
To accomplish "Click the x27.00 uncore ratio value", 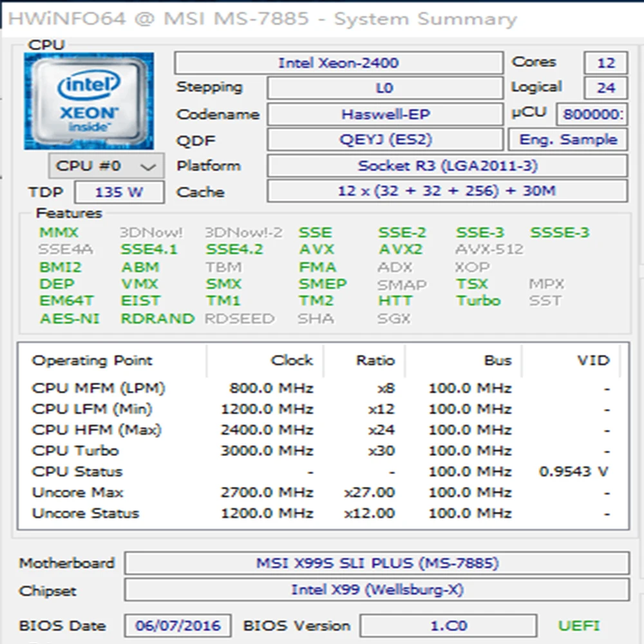I will point(369,493).
